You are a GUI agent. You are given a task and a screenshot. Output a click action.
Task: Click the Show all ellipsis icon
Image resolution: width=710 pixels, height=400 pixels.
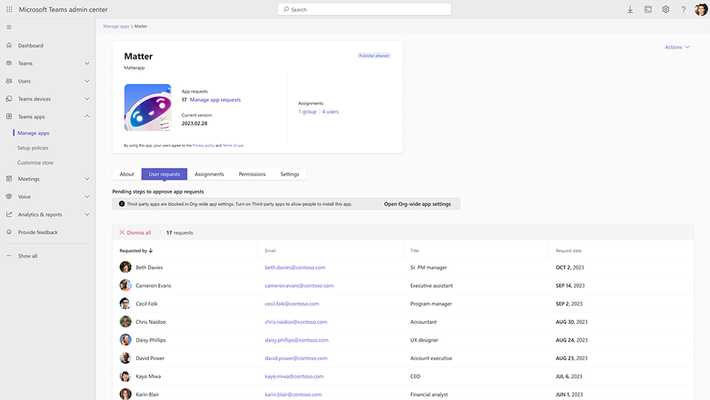pyautogui.click(x=9, y=256)
